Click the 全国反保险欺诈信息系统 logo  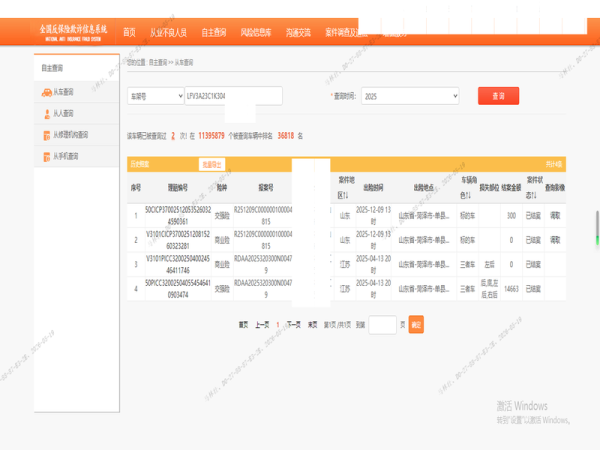pos(73,32)
